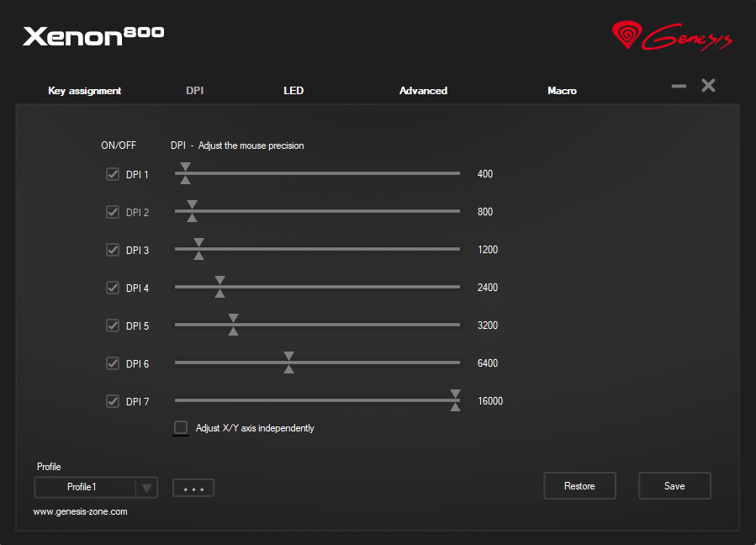Expand the Profile dropdown arrow

point(146,488)
